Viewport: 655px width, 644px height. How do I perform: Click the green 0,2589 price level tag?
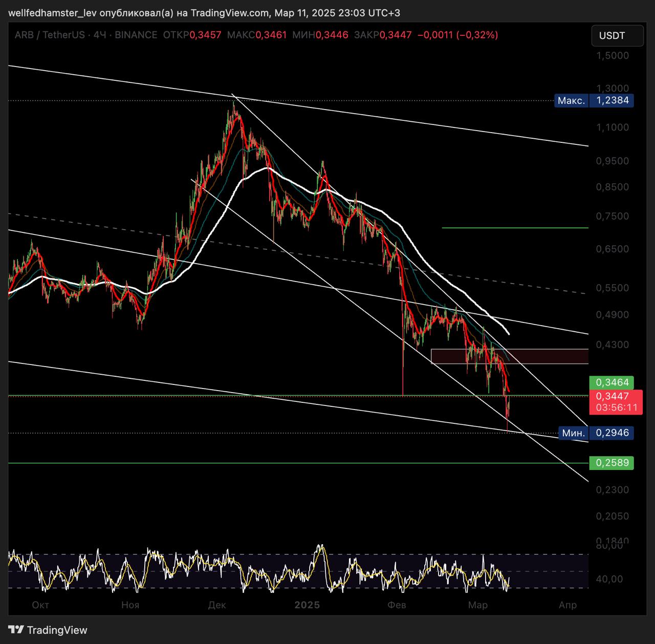coord(612,463)
